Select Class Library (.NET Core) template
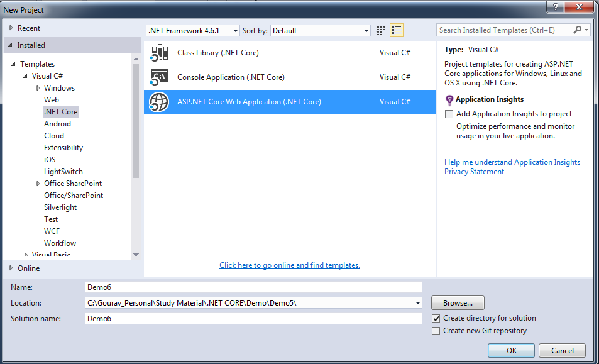This screenshot has height=364, width=599. coord(290,53)
